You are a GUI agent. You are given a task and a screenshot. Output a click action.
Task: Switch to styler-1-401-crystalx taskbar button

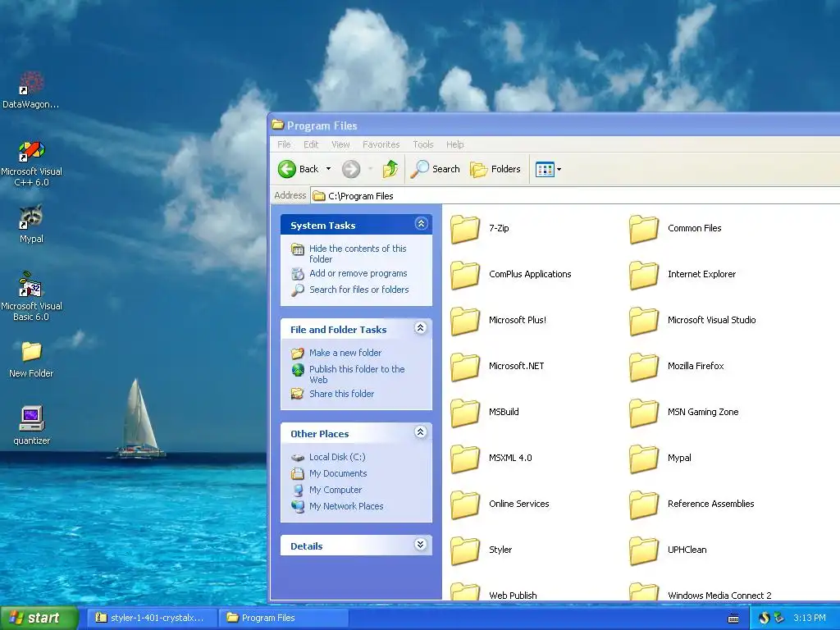[151, 618]
